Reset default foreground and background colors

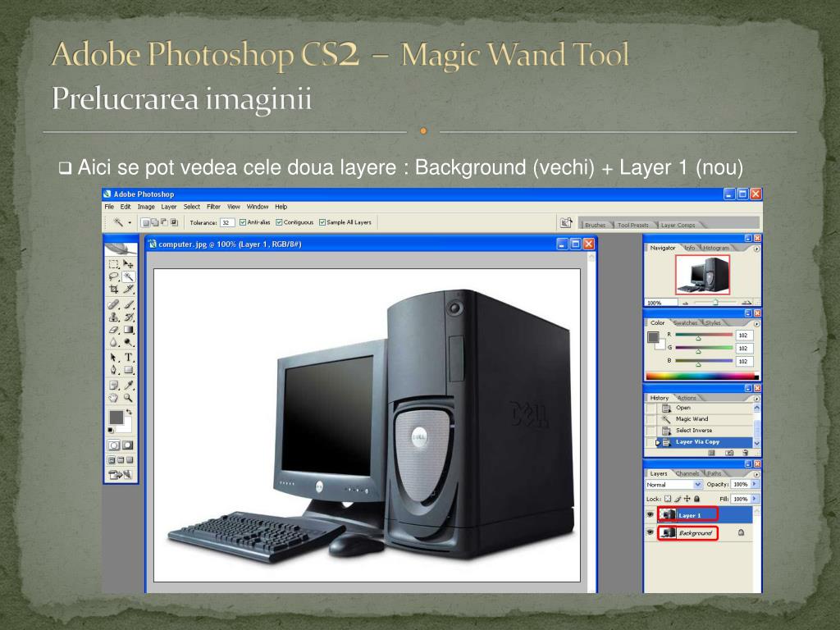(111, 430)
